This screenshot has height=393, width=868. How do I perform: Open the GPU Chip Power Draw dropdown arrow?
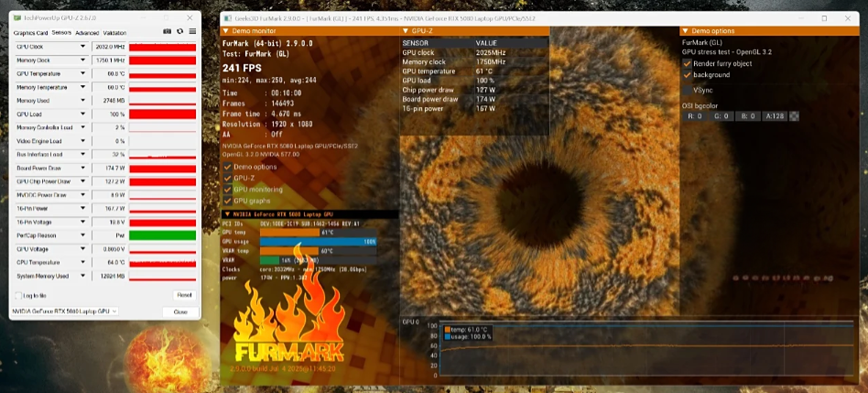[83, 181]
